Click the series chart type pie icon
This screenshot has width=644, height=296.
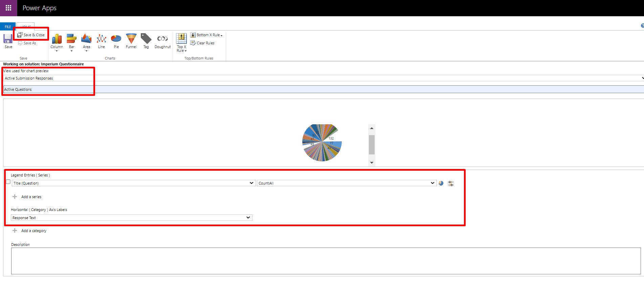point(441,183)
